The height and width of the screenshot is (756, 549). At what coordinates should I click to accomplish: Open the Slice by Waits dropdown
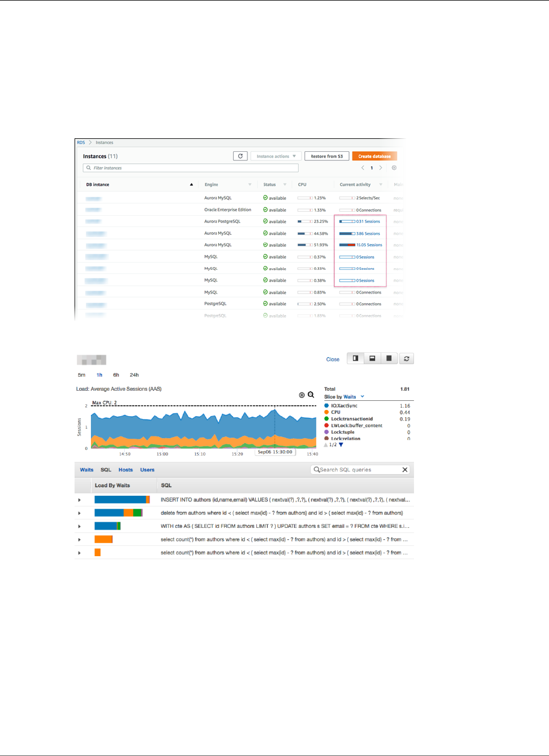[345, 397]
